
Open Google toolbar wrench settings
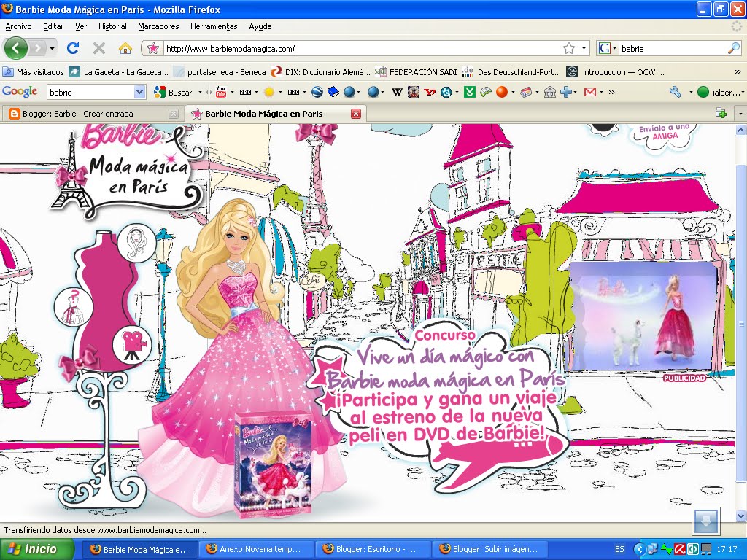675,92
